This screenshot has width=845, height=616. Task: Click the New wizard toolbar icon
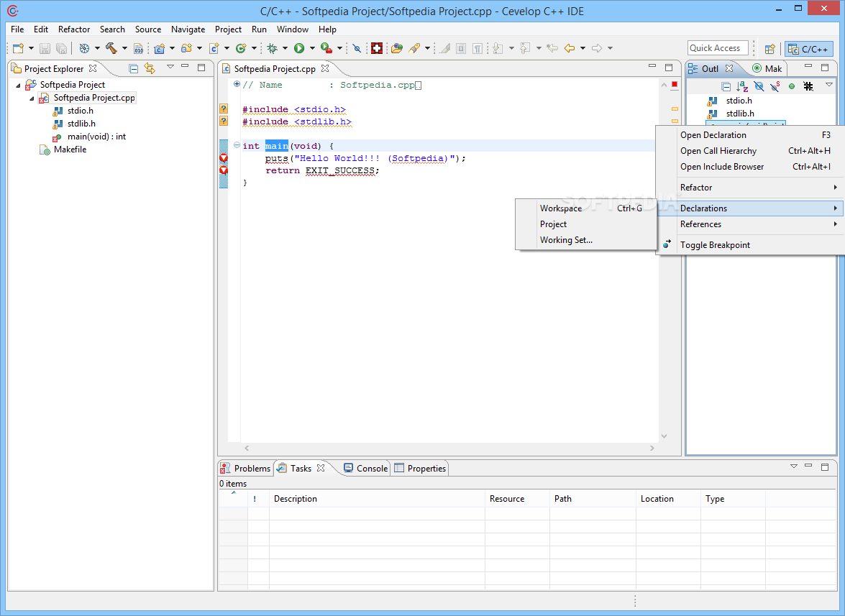18,48
